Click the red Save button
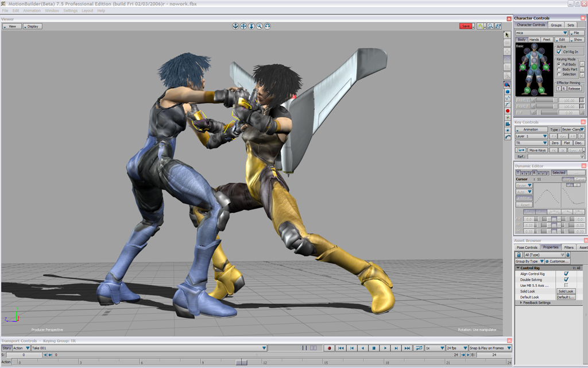 (466, 26)
